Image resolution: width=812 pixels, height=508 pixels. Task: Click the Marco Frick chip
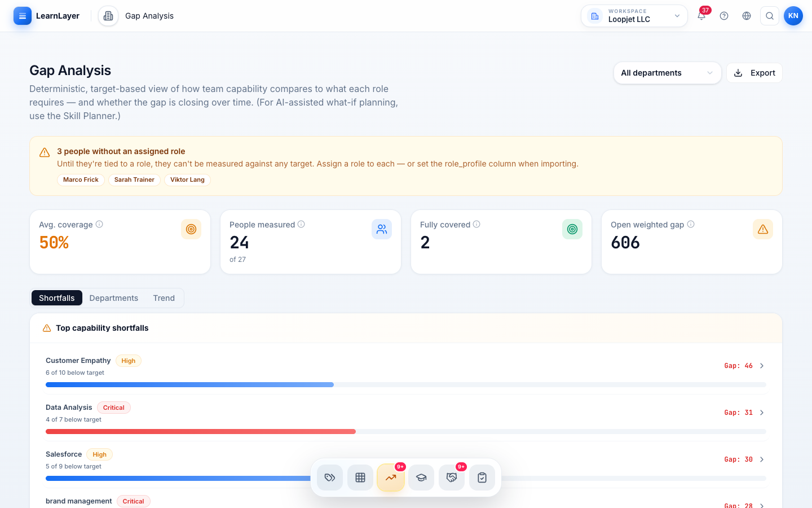(81, 179)
